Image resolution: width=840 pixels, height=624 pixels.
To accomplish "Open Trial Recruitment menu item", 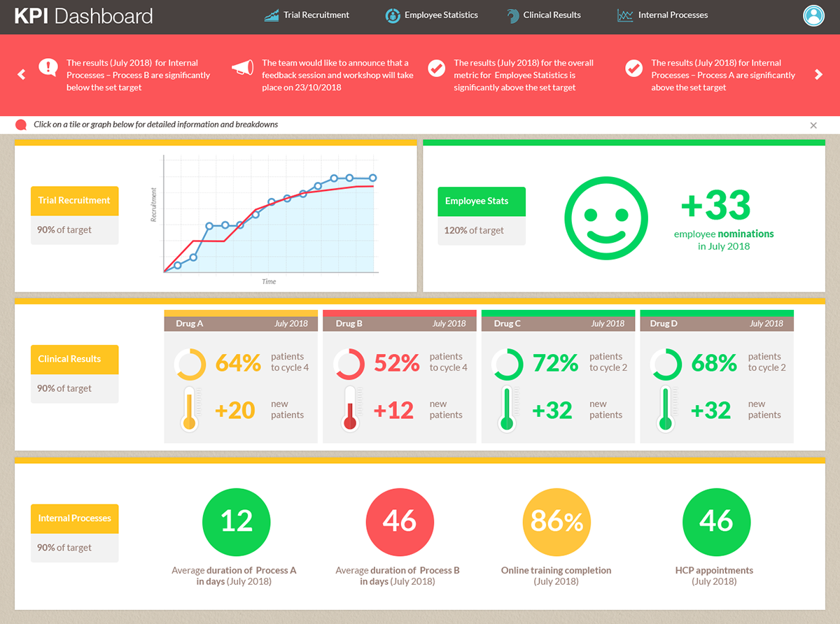I will click(307, 15).
